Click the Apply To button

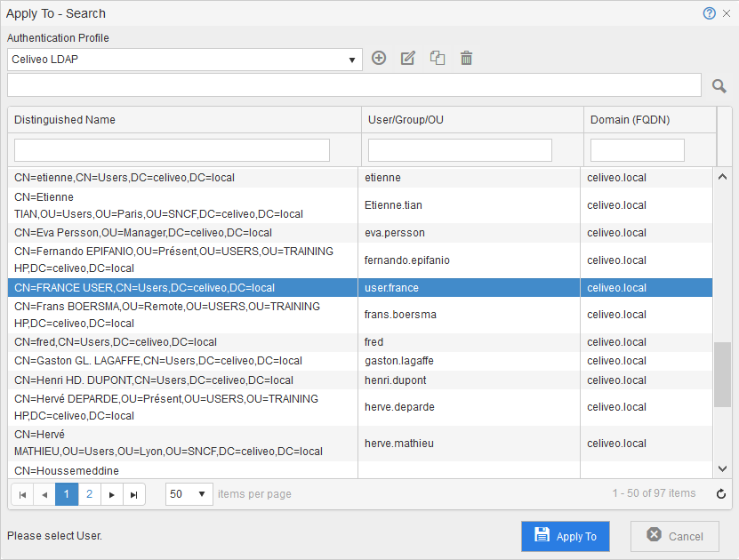565,536
